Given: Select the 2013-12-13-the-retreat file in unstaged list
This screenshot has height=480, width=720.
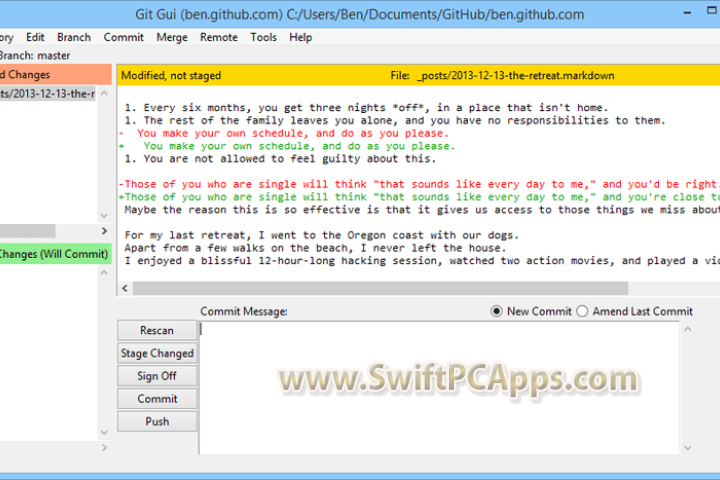Looking at the screenshot, I should (48, 94).
